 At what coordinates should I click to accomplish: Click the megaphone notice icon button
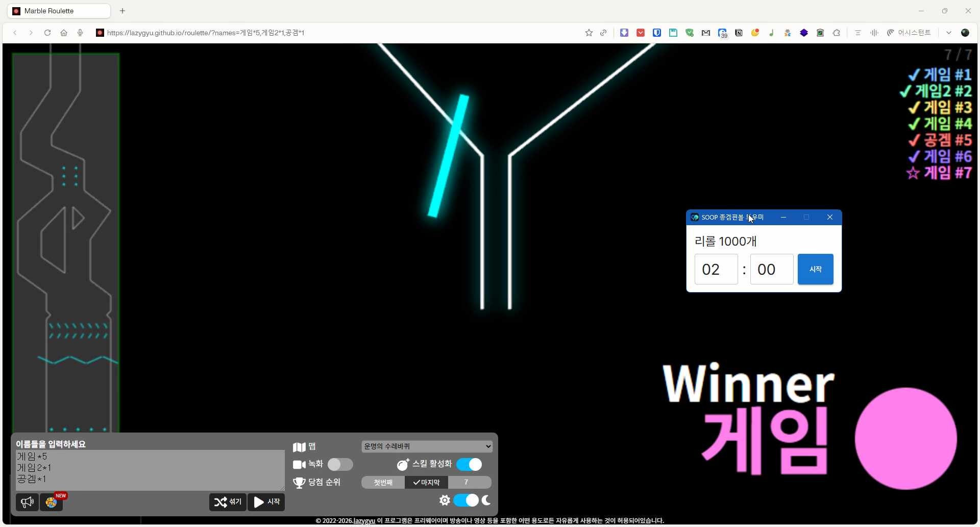click(27, 502)
